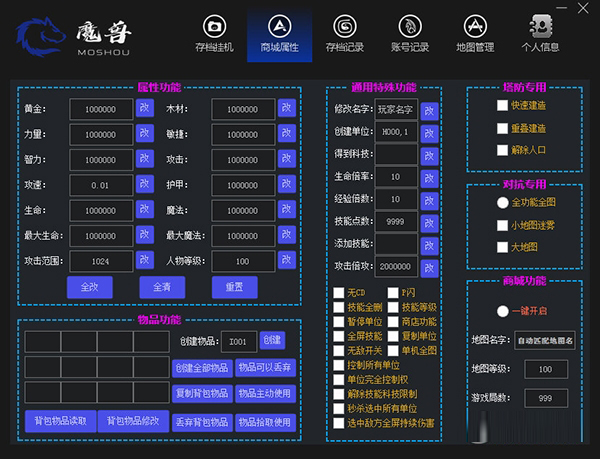Screen dimensions: 600x459
Task: Open the 存档挂机 tab
Action: tap(214, 34)
